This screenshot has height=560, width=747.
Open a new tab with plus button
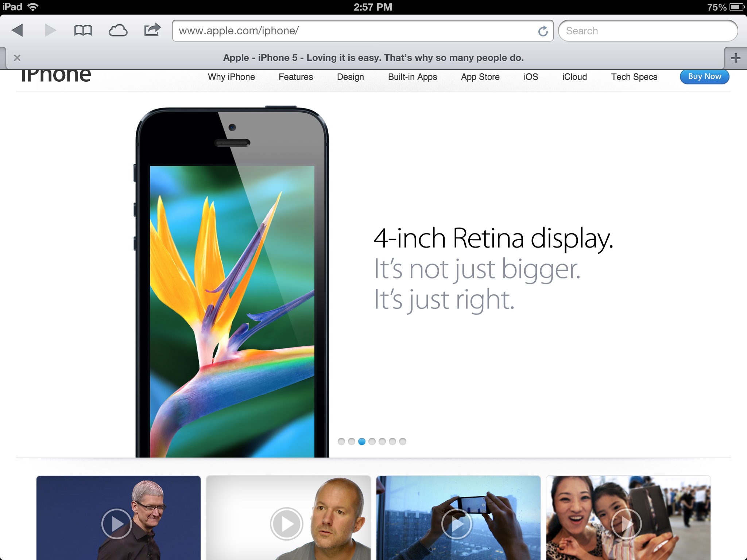[736, 58]
